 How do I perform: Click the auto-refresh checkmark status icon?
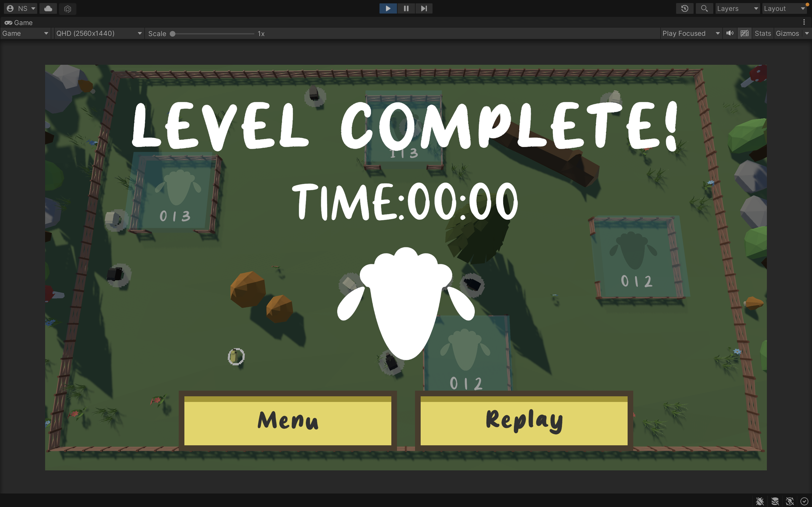tap(804, 501)
